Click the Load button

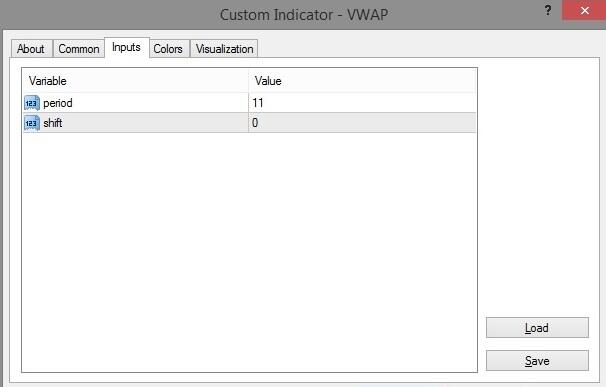tap(537, 328)
